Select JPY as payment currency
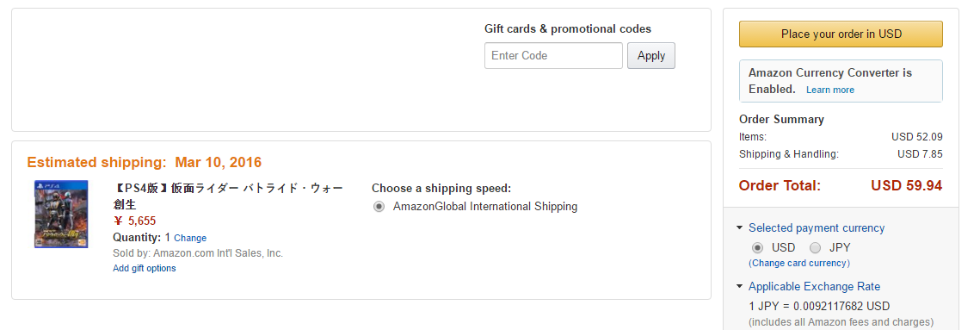The image size is (980, 330). [815, 247]
